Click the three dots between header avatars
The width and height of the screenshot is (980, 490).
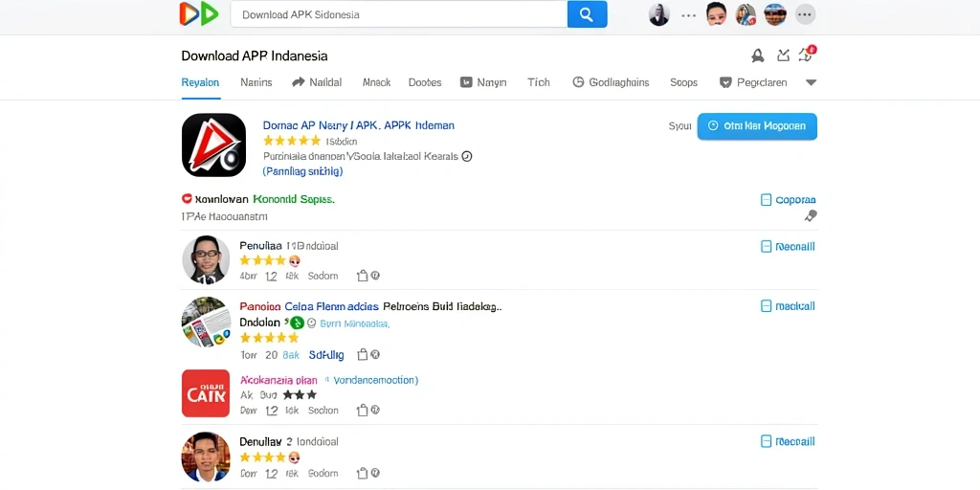tap(688, 15)
